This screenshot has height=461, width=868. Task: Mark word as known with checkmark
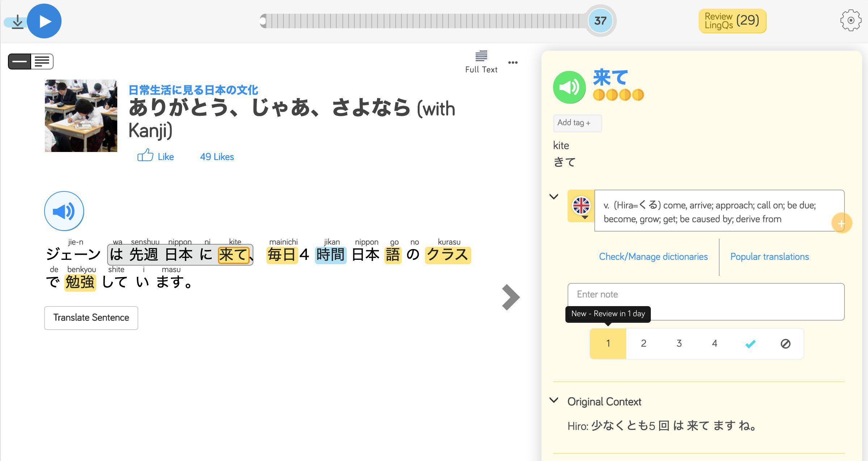(x=750, y=344)
